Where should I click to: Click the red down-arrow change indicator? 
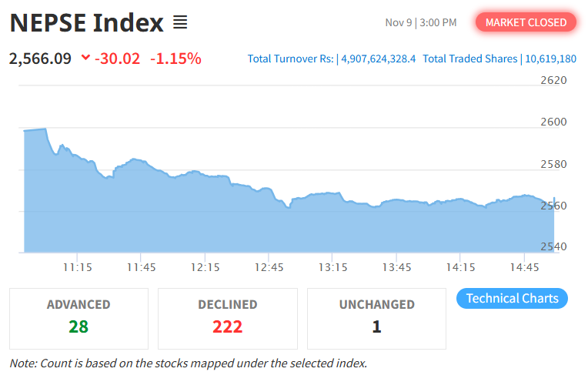(x=85, y=59)
